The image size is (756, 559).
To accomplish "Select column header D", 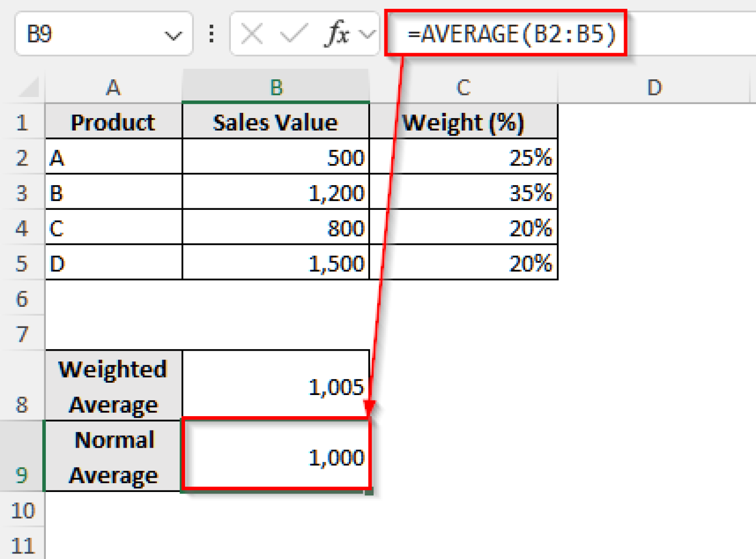I will [x=655, y=88].
